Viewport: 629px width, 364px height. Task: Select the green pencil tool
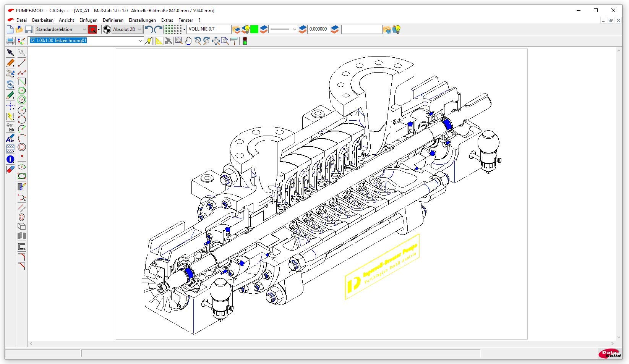point(10,96)
